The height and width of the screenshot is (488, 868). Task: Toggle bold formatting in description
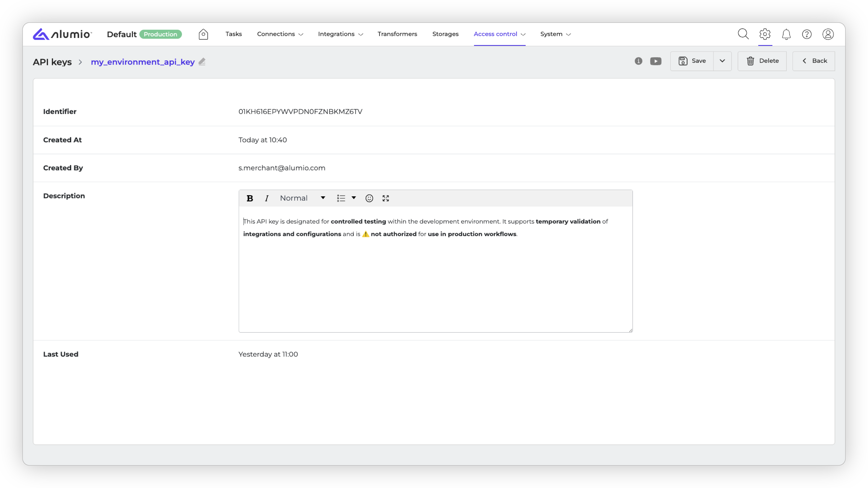click(x=250, y=198)
